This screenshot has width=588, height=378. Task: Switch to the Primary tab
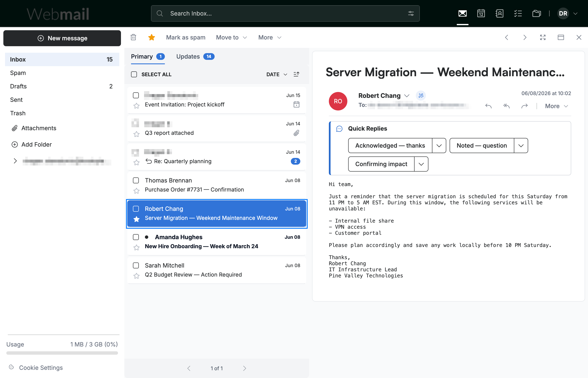[148, 56]
